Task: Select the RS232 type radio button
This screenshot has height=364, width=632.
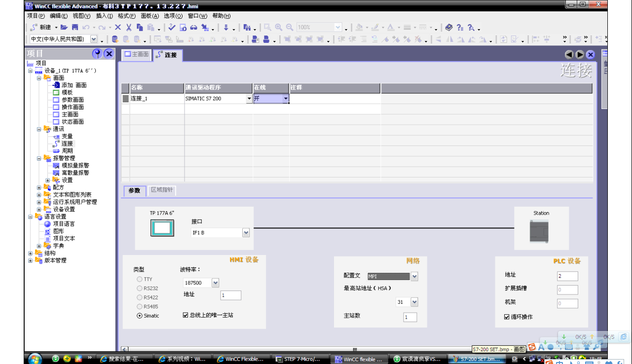Action: coord(140,288)
